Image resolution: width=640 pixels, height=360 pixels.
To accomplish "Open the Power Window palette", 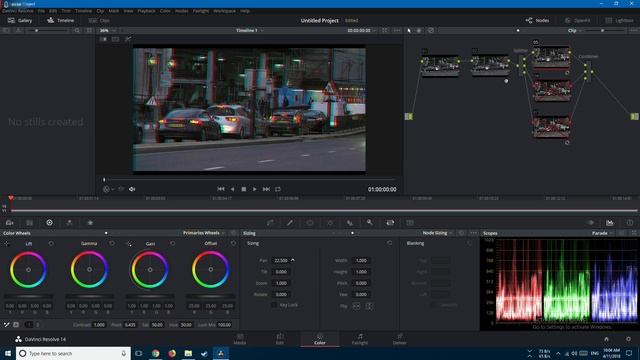I will [x=310, y=222].
